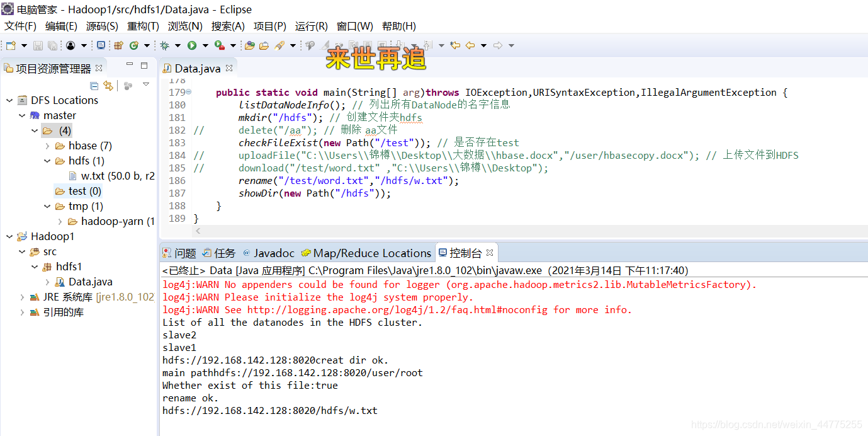This screenshot has width=868, height=436.
Task: Switch to the 任务 tab
Action: point(219,253)
